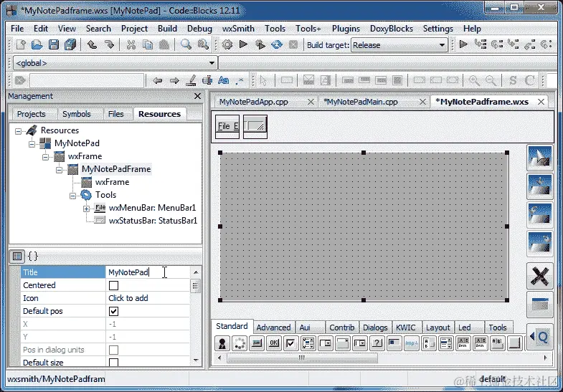Click the Build gear icon
Viewport: 563px width, 392px height.
[227, 44]
